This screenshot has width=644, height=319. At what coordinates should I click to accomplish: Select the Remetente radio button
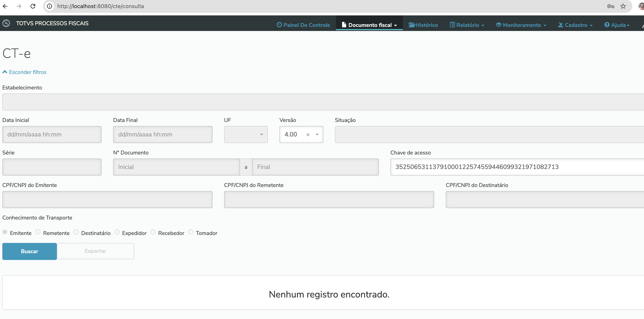click(38, 232)
